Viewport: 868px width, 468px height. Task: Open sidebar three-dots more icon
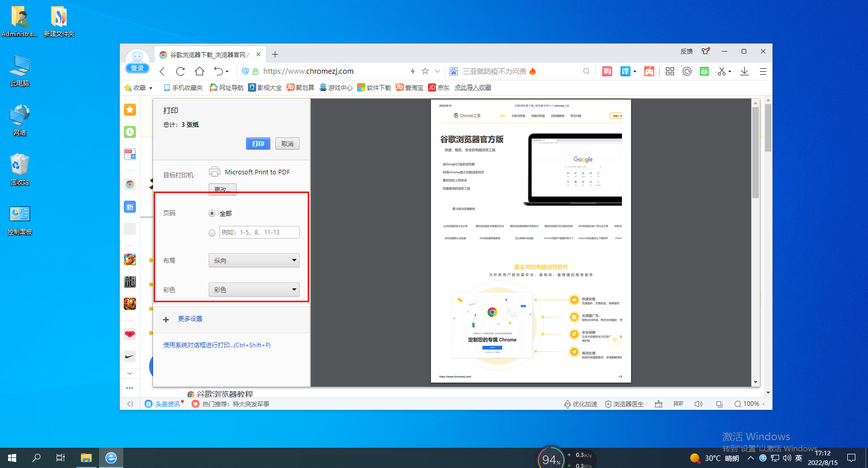(130, 388)
